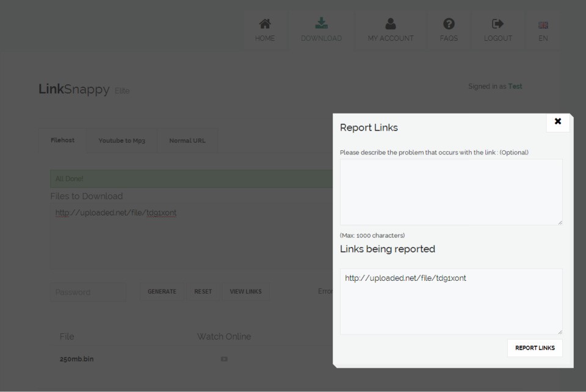The height and width of the screenshot is (392, 586).
Task: Click the Links being reported text box
Action: [450, 302]
